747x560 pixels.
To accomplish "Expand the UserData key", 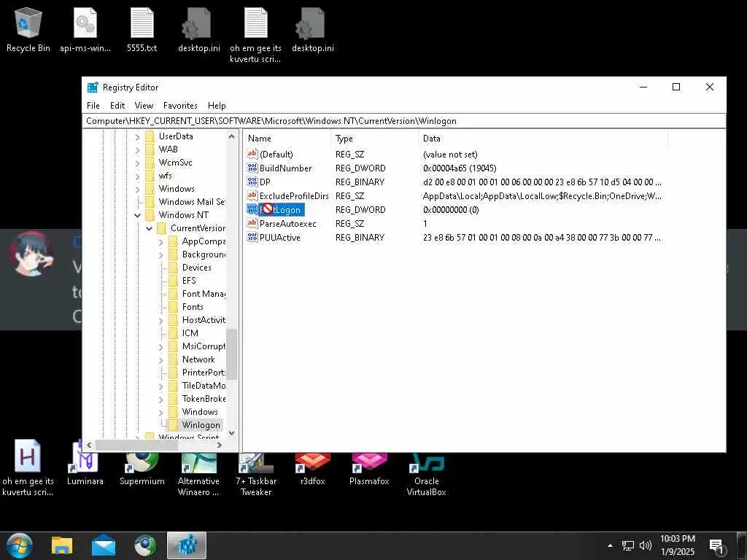I will 137,136.
